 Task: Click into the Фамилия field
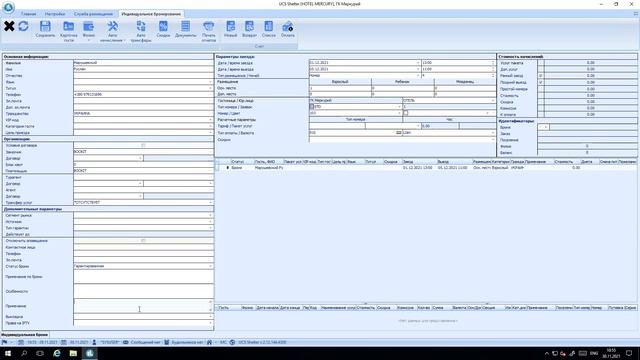(143, 63)
